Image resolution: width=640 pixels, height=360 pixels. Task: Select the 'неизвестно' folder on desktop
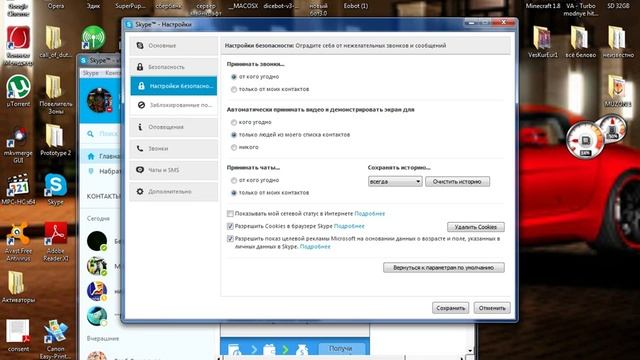pyautogui.click(x=618, y=42)
